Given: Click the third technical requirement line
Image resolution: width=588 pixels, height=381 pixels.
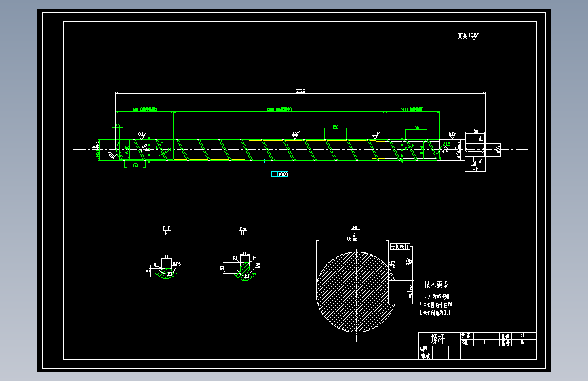Looking at the screenshot, I should click(436, 313).
